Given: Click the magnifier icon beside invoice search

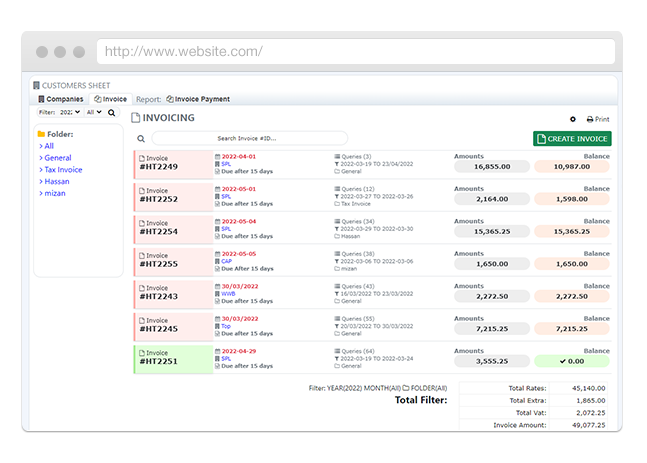Looking at the screenshot, I should [x=142, y=138].
